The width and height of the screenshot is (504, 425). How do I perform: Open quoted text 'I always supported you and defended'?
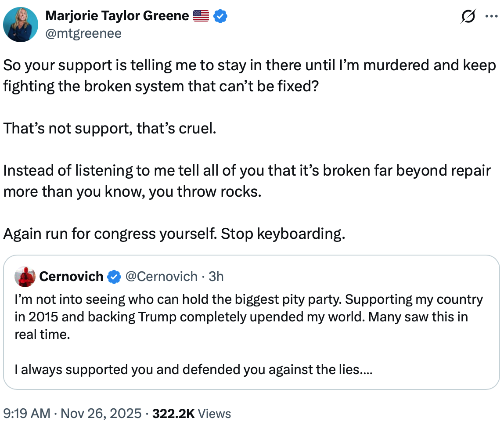click(193, 370)
